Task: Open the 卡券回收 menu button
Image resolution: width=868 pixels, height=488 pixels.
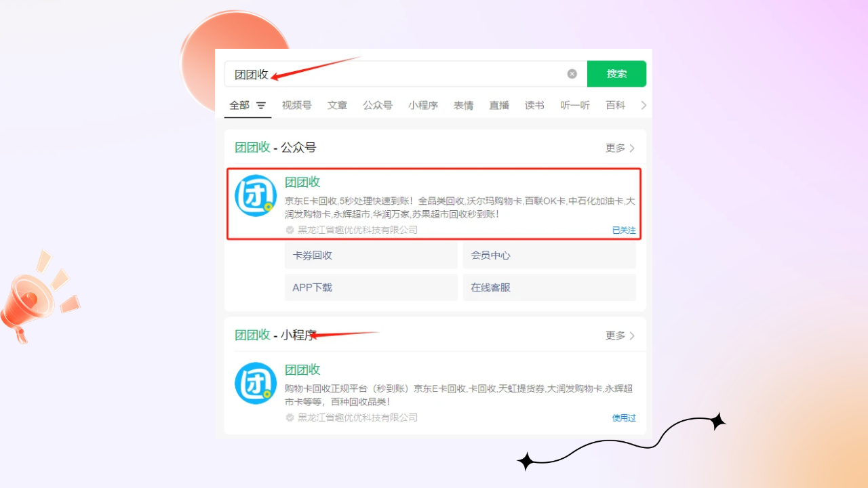Action: (x=371, y=256)
